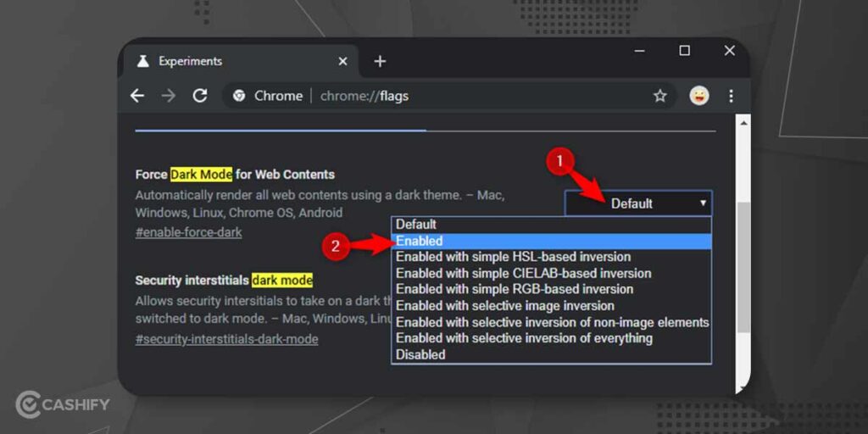Open the #security-interstitials-dark-mode link
Screen dimensions: 868x434
pyautogui.click(x=226, y=339)
